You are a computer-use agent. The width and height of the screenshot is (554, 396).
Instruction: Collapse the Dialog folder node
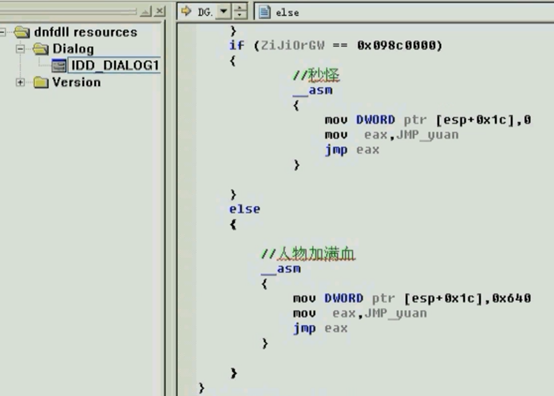20,49
